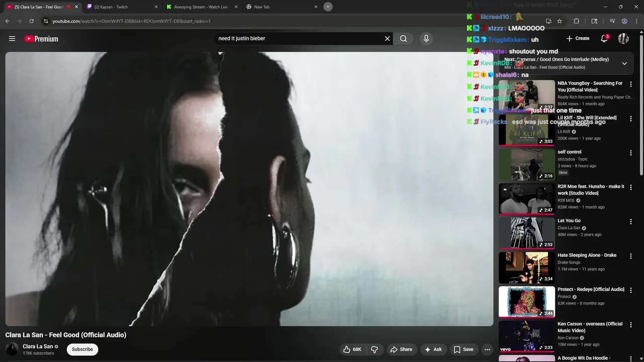The width and height of the screenshot is (644, 362).
Task: Open options for Lil Kliff She Will
Action: (631, 119)
